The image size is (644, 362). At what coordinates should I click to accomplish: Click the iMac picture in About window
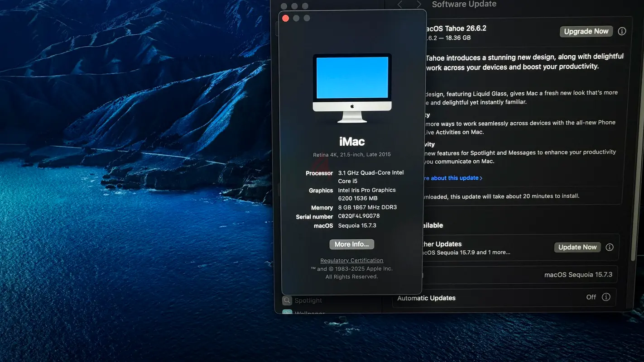(352, 88)
